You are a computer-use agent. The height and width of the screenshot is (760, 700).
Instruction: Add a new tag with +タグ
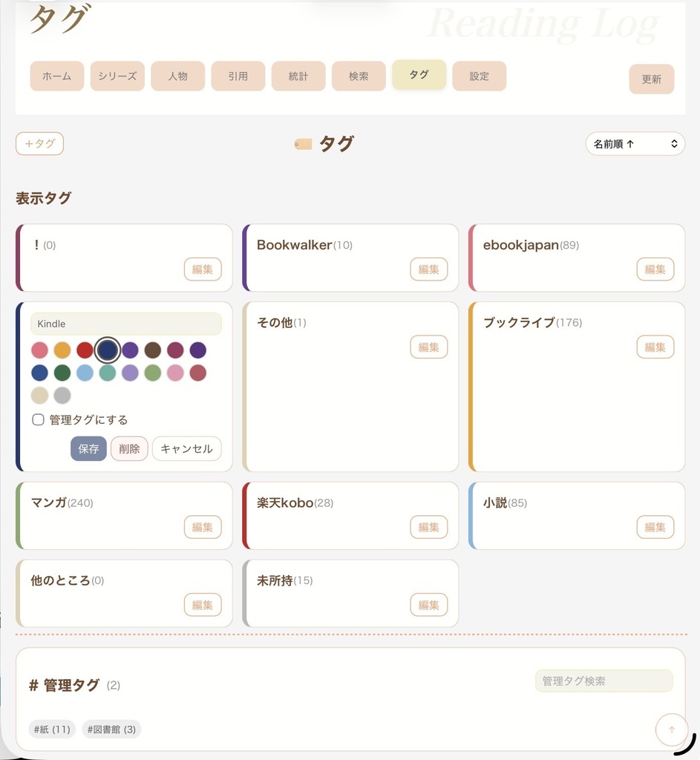click(40, 143)
